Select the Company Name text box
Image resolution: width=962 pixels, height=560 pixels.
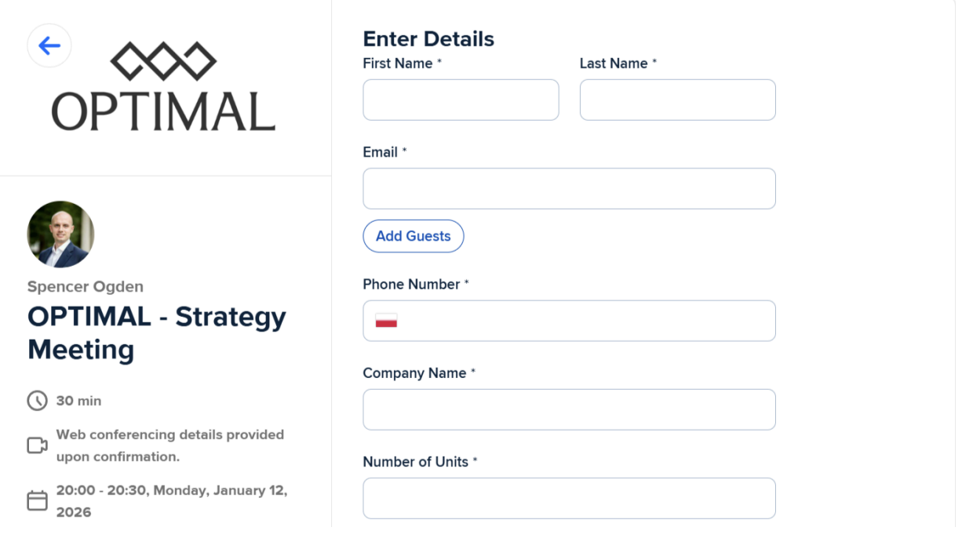pyautogui.click(x=569, y=409)
